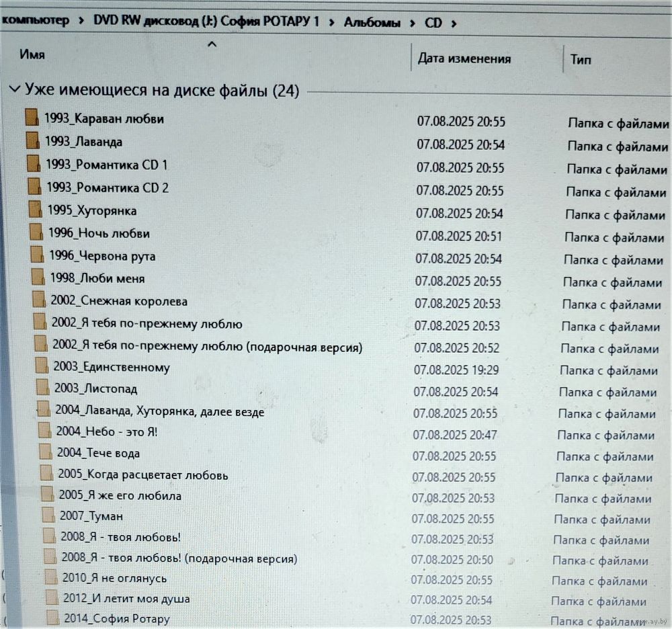Viewport: 672px width, 629px height.
Task: Click folder icon of 2004_Тече вода
Action: [x=46, y=451]
